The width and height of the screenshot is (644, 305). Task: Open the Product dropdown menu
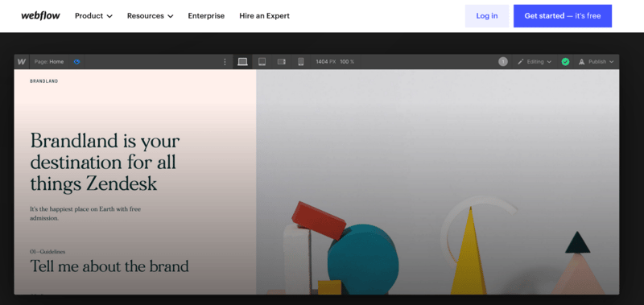coord(93,16)
